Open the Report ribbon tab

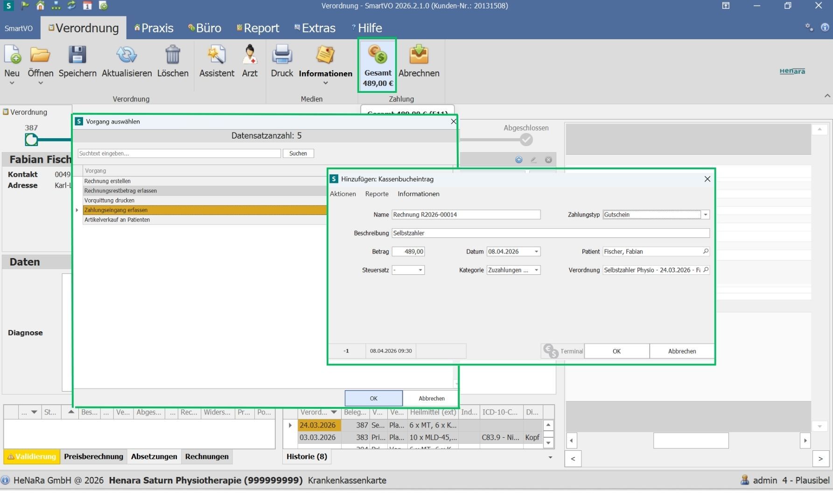coord(258,28)
